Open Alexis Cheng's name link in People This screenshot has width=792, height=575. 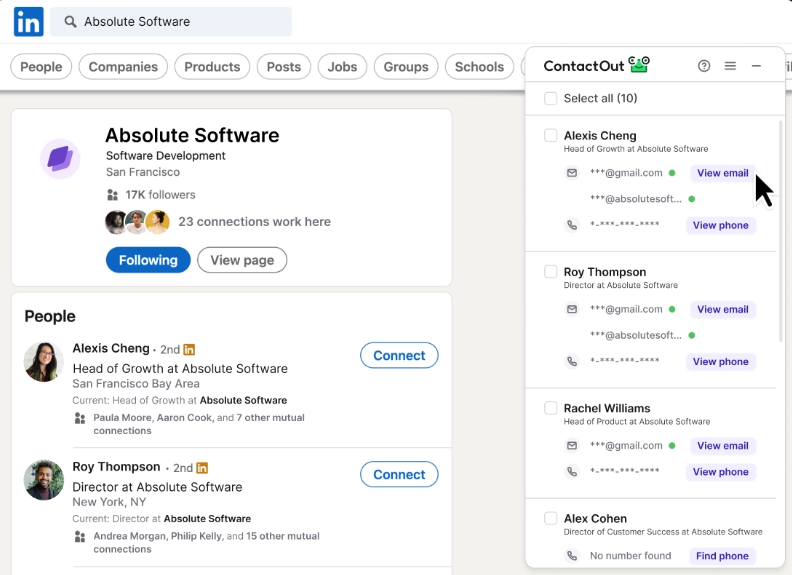click(x=111, y=348)
